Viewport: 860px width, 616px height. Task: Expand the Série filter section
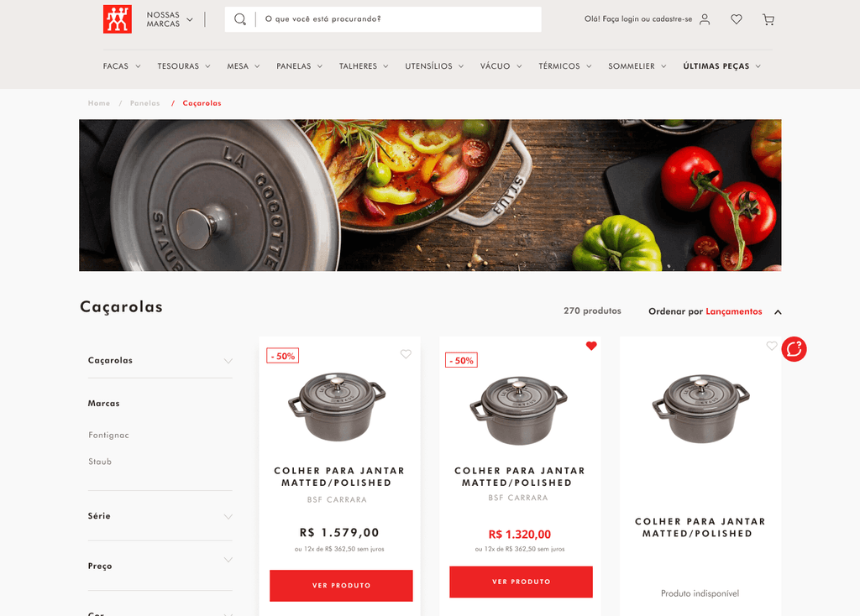(160, 515)
